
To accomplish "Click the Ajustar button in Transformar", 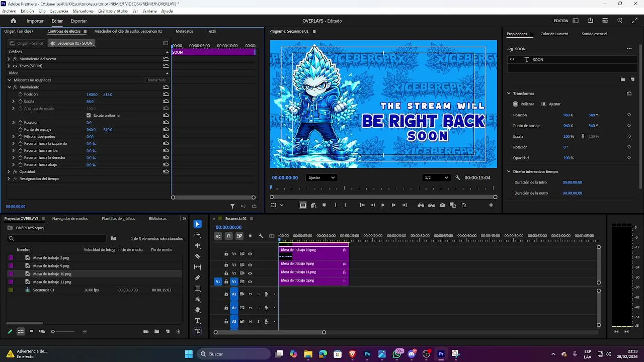I will pyautogui.click(x=551, y=104).
